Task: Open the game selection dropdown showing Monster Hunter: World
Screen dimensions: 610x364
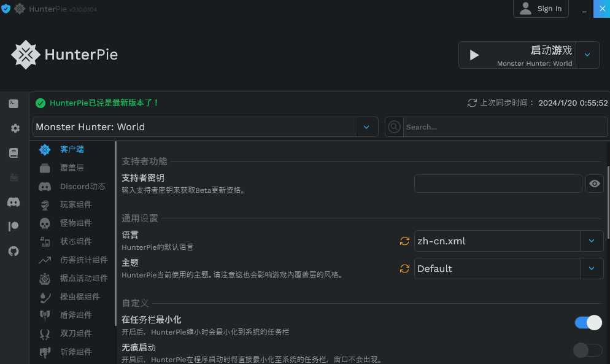Action: (x=366, y=127)
